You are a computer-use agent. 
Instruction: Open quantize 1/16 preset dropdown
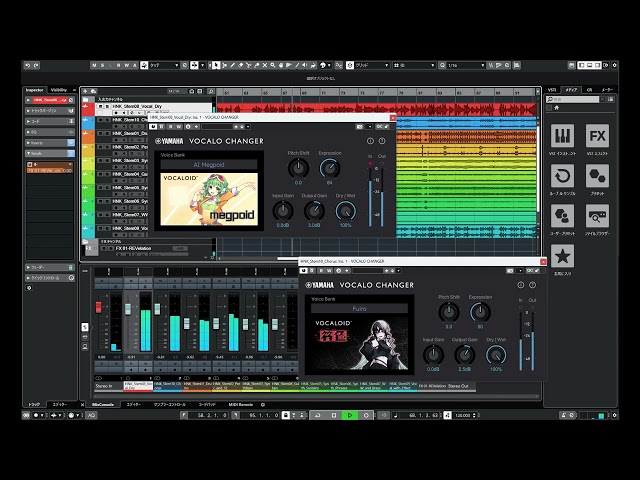tap(465, 65)
